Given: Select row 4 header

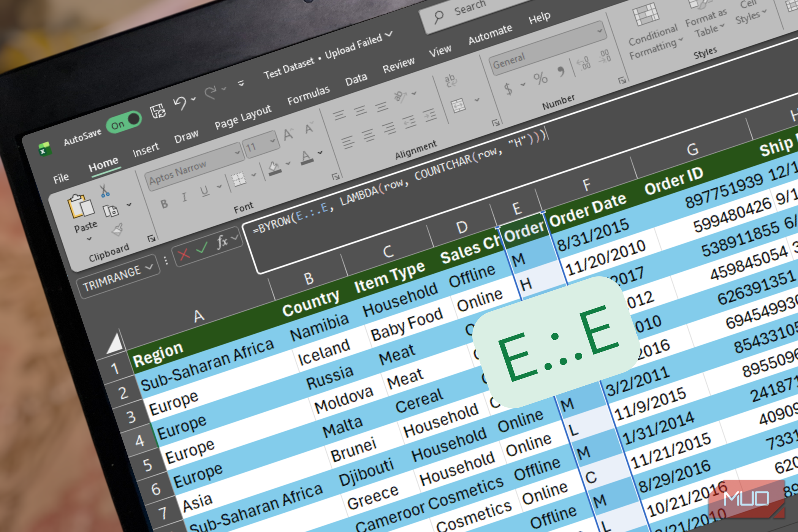Looking at the screenshot, I should [x=140, y=441].
